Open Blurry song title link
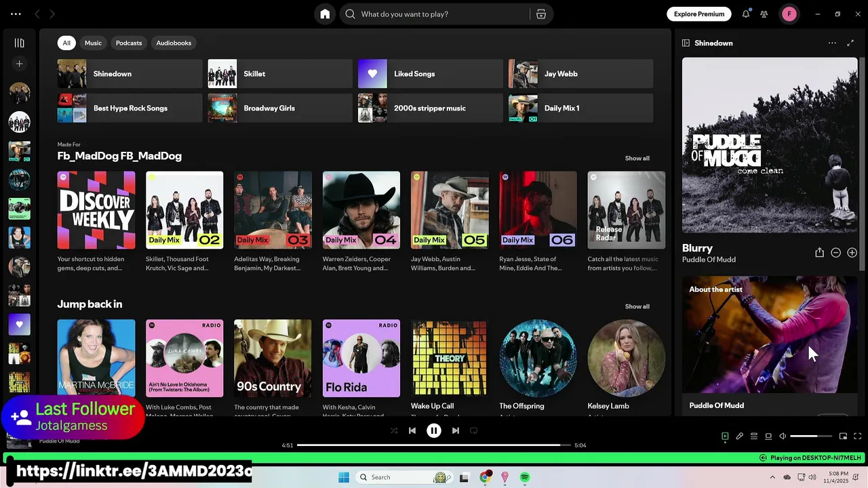The width and height of the screenshot is (868, 488). point(697,248)
